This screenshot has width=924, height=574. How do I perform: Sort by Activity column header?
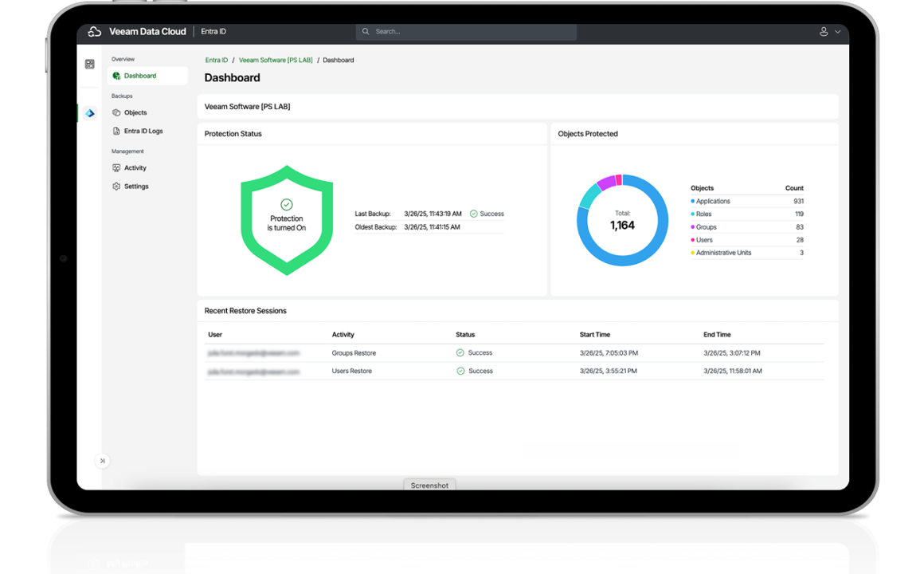343,335
